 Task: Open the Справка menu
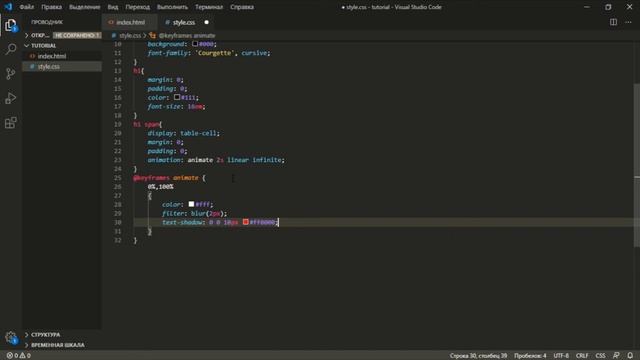[x=242, y=7]
